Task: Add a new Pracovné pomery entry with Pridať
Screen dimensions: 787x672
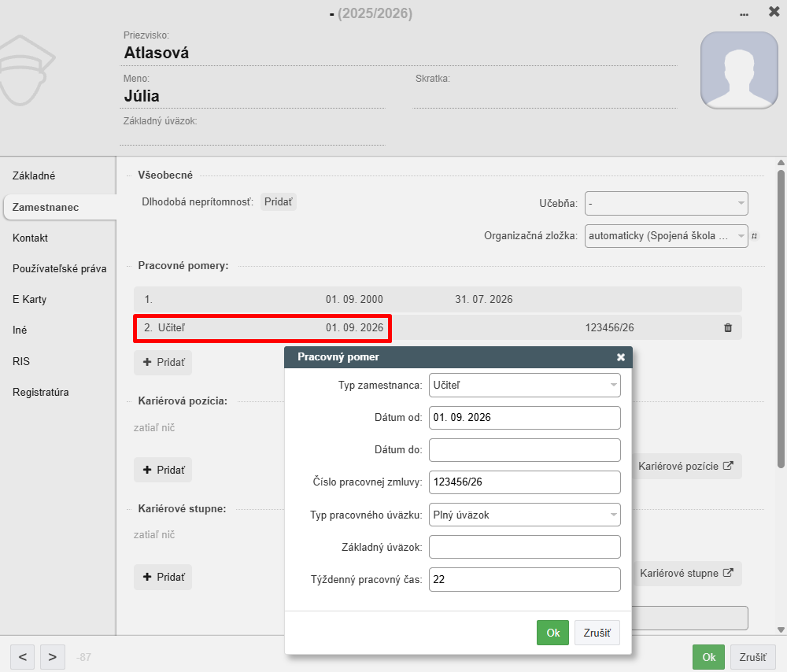Action: tap(163, 362)
